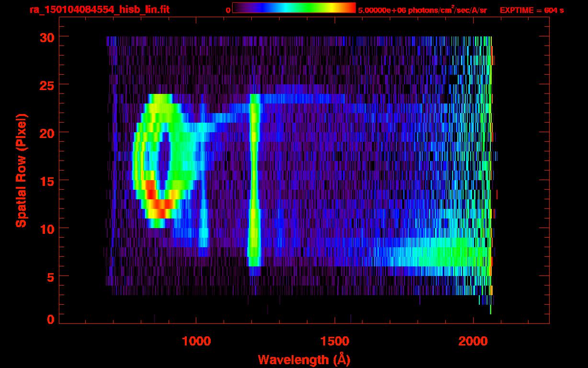Click the 25 spatial row tick label

click(x=46, y=85)
